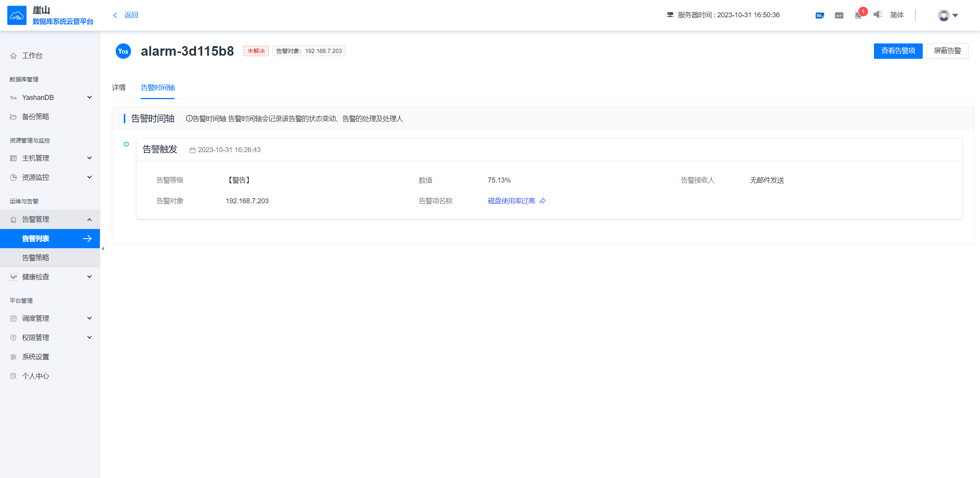Select the 工作台 home icon
The image size is (980, 478).
coord(13,55)
